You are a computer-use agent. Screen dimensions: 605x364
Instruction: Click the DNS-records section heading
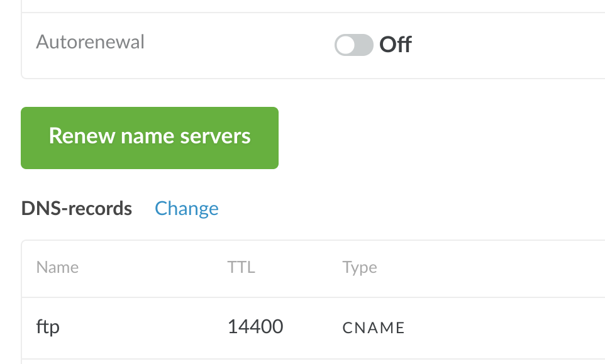(77, 209)
